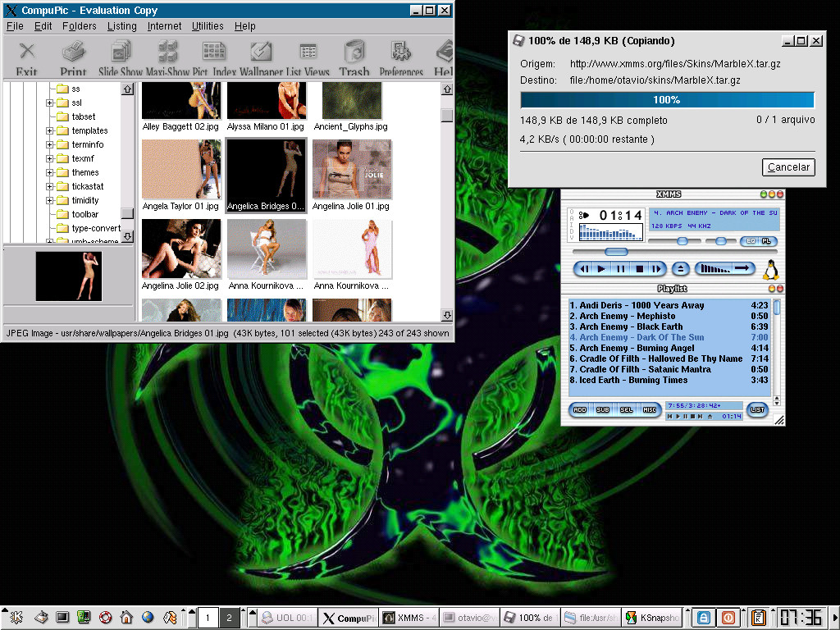840x630 pixels.
Task: Open the Folders menu
Action: [x=80, y=25]
